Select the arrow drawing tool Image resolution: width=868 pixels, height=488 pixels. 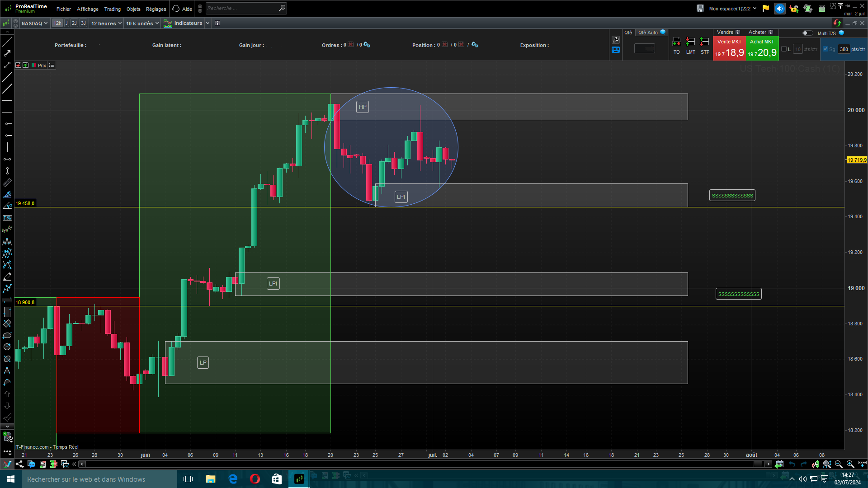[x=7, y=53]
